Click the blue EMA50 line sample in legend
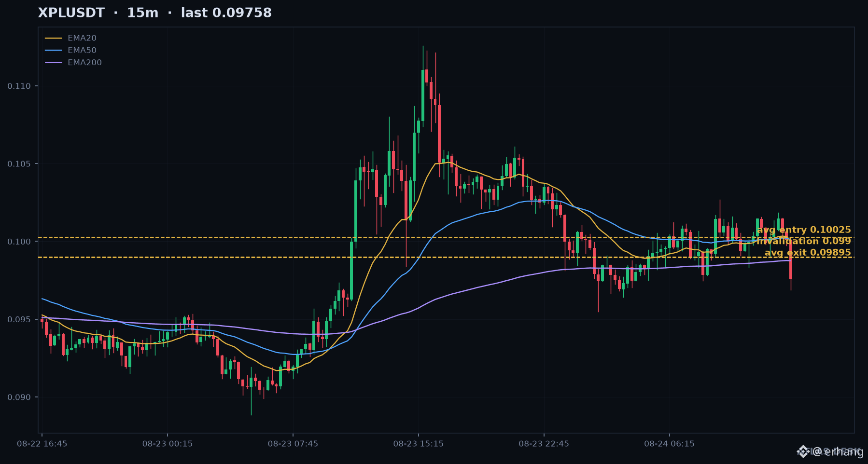Viewport: 868px width, 464px height. [x=54, y=50]
